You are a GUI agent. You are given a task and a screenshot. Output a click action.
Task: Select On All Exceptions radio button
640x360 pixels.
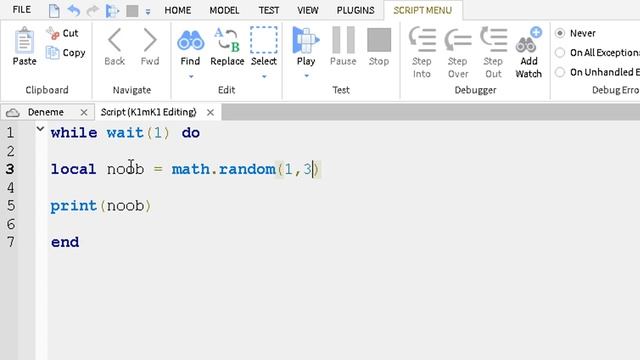pos(560,53)
